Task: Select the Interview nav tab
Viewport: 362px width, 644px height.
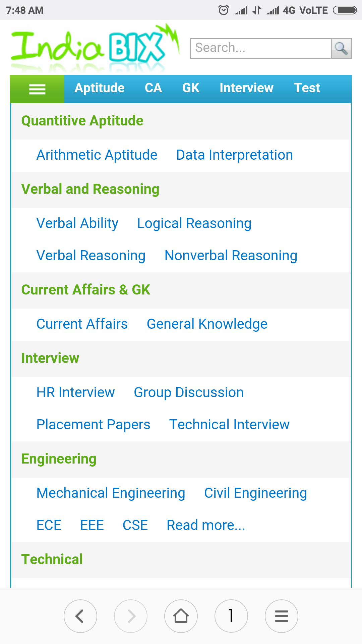Action: [x=246, y=88]
